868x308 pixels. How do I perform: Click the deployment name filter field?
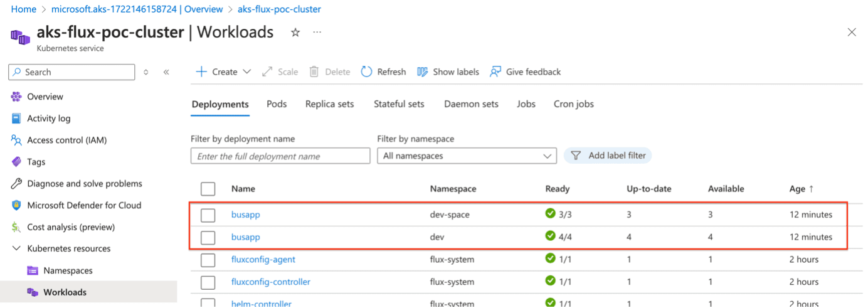click(x=280, y=156)
